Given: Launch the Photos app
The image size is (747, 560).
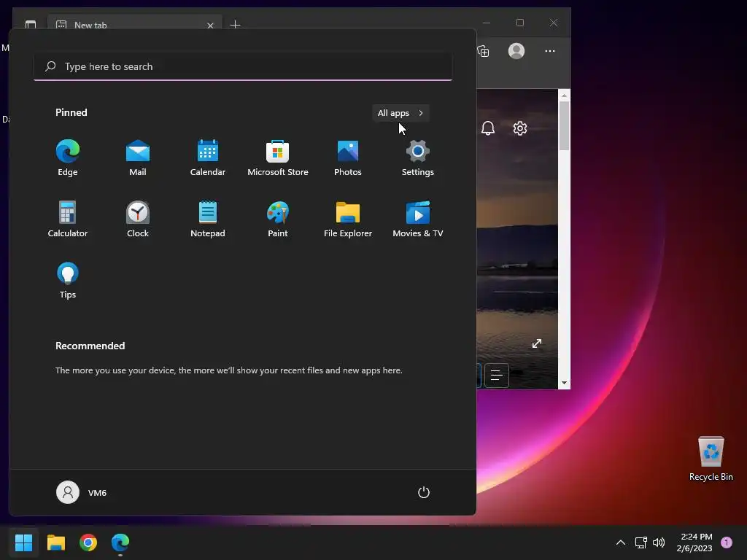Looking at the screenshot, I should point(348,158).
